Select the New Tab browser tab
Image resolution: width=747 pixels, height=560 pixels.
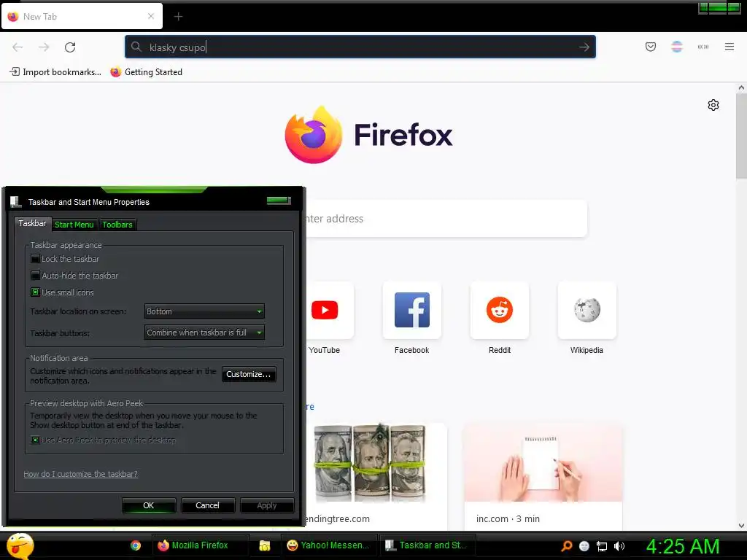82,17
